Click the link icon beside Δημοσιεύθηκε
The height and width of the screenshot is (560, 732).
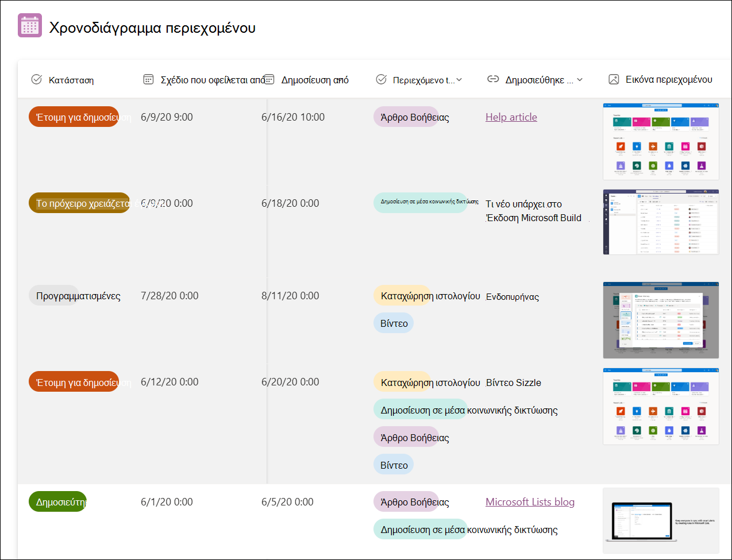[493, 79]
